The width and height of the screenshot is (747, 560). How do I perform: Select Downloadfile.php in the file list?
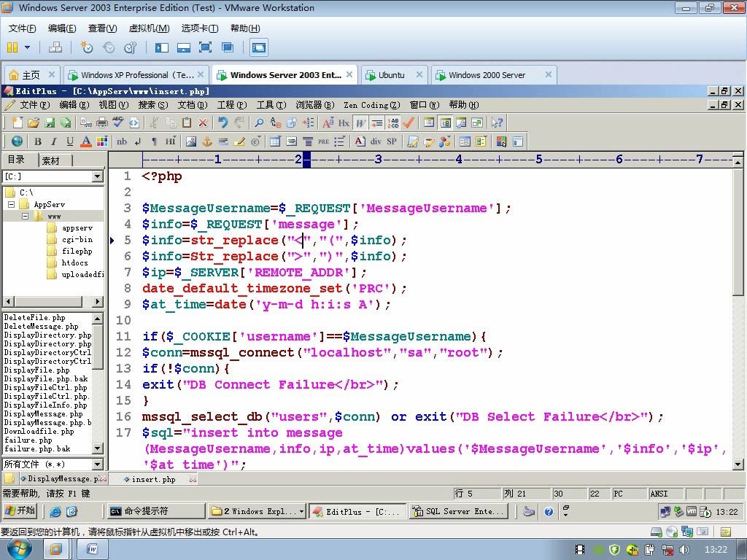coord(39,432)
